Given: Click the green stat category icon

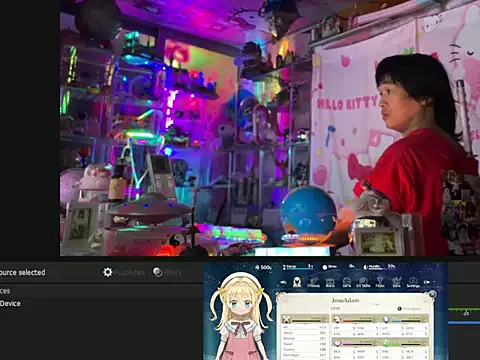Looking at the screenshot, I should 386,343.
